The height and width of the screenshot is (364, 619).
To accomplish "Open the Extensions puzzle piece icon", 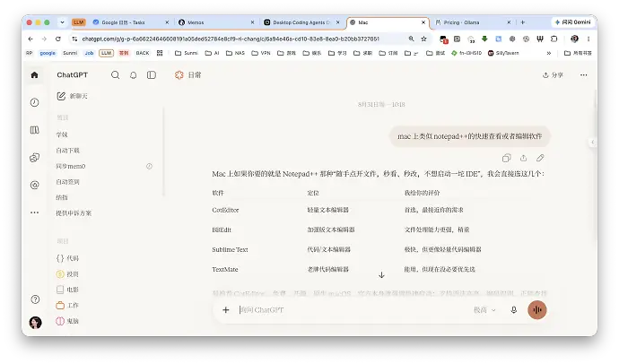I will [554, 39].
